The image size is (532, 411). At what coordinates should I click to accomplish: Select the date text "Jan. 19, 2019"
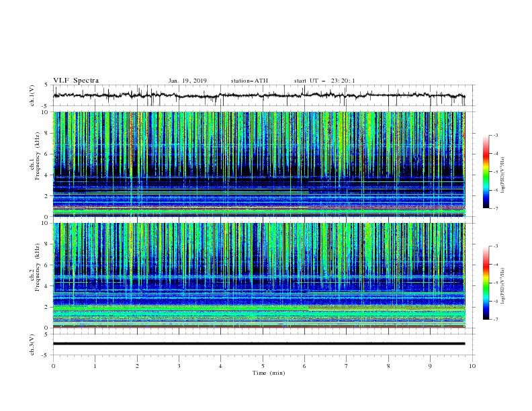coord(187,81)
